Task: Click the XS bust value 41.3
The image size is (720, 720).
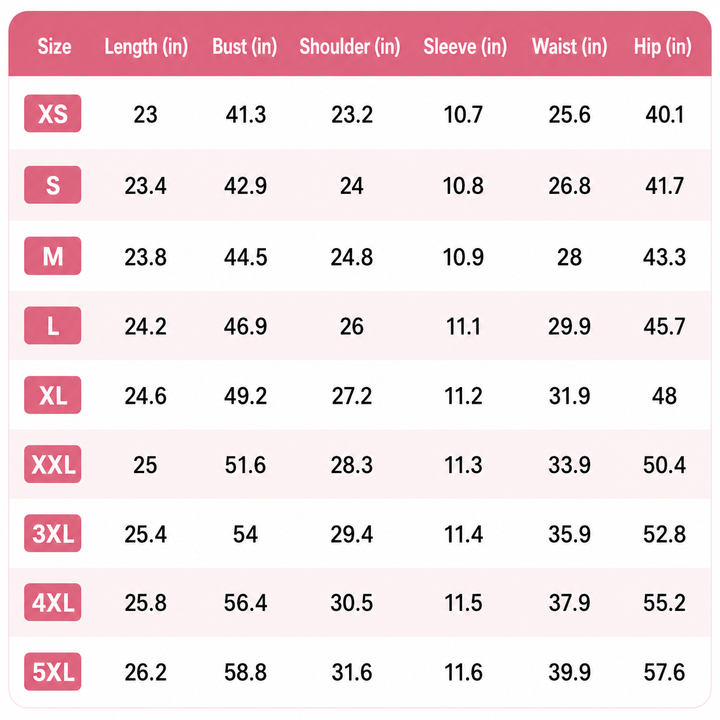Action: tap(246, 114)
